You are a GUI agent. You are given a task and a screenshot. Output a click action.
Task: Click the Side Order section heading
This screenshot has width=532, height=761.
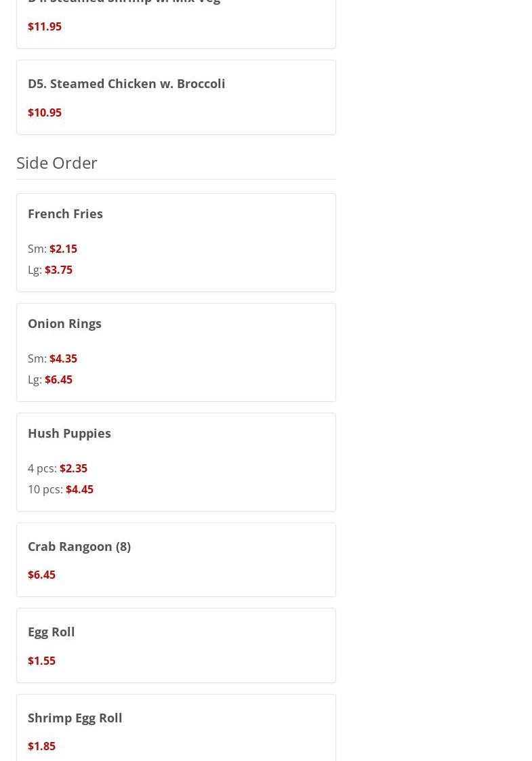[x=57, y=163]
